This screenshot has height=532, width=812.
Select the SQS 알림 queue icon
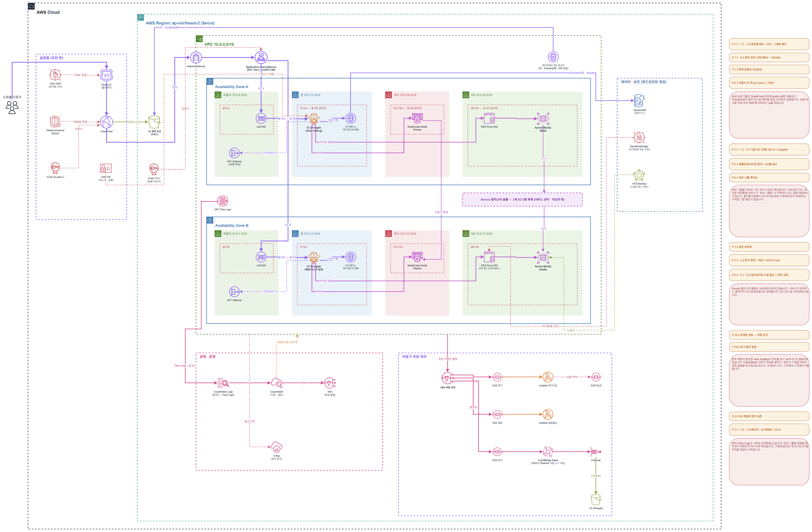(497, 415)
